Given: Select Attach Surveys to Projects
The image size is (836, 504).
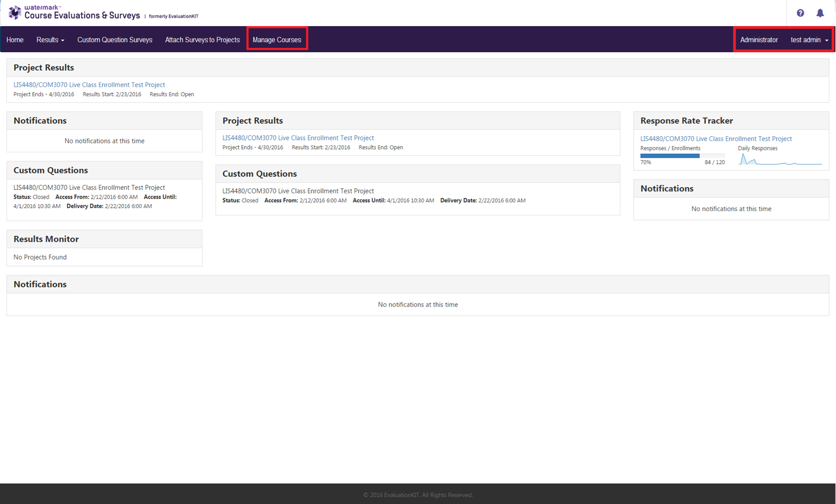Looking at the screenshot, I should [x=202, y=40].
